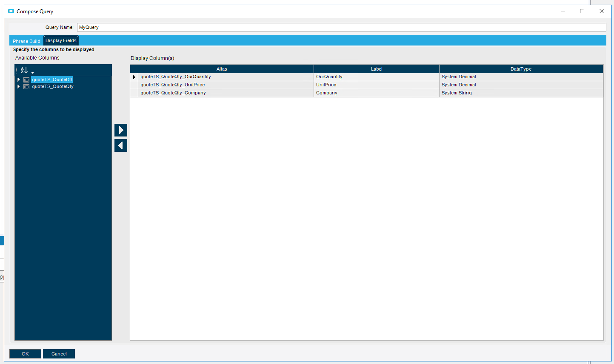
Task: Select the quoteTS_QuoteQty_Company alias cell
Action: click(x=226, y=93)
